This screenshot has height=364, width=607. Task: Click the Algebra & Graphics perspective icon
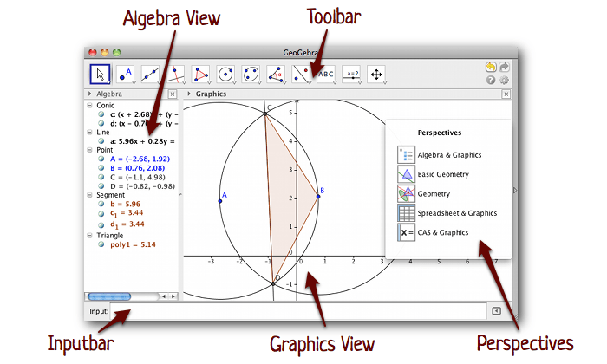[406, 155]
